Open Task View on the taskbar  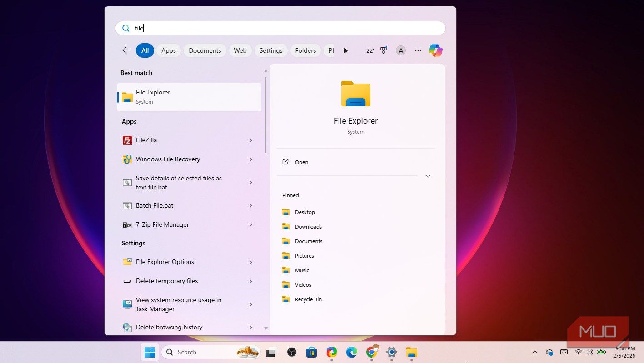pos(272,352)
